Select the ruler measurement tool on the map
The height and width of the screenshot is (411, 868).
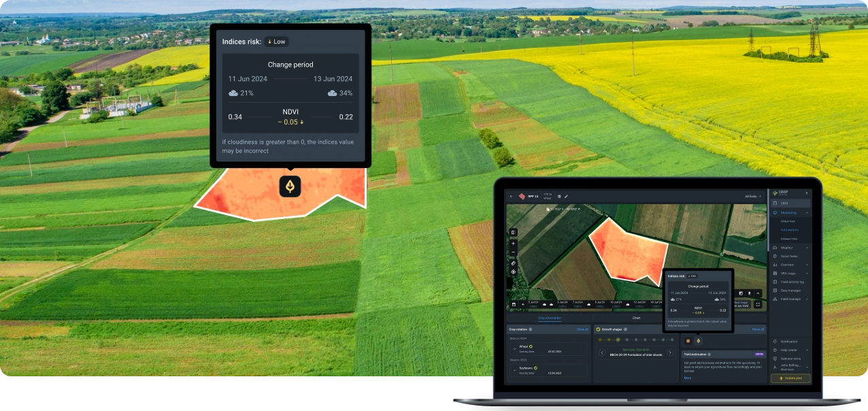(513, 263)
